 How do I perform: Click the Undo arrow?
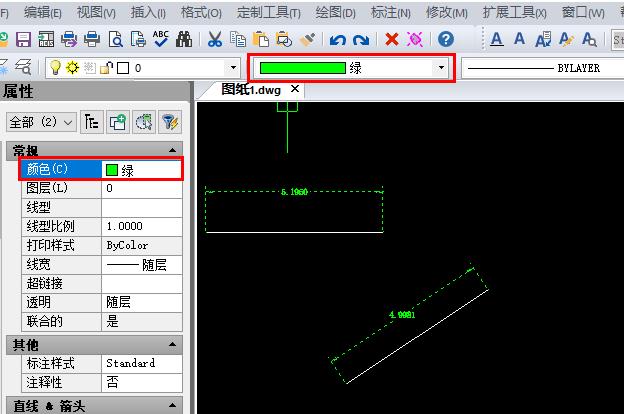point(338,40)
